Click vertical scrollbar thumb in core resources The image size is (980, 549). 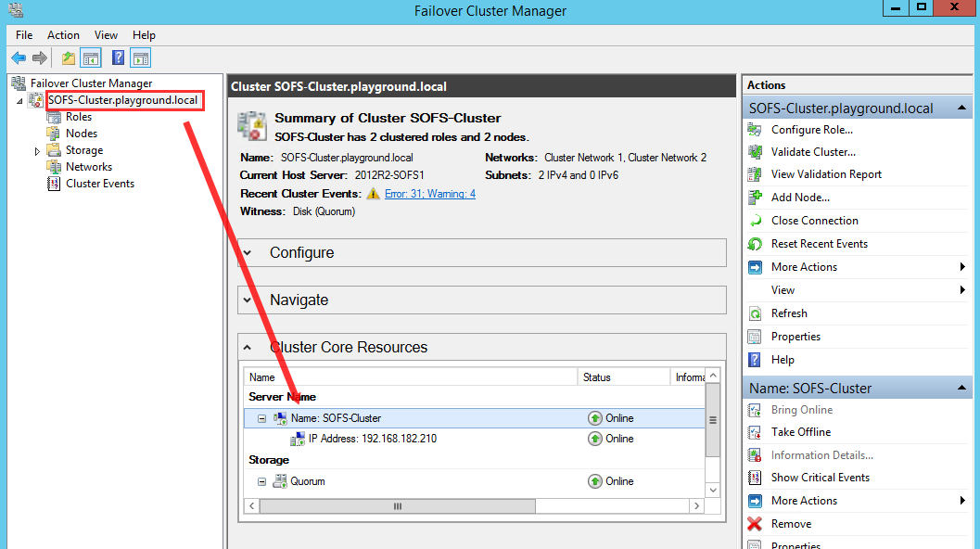coord(712,419)
